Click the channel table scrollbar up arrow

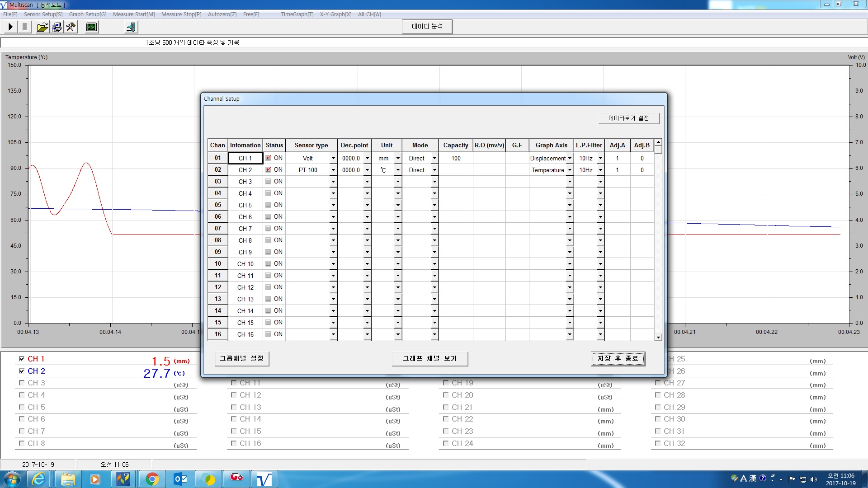(x=658, y=142)
